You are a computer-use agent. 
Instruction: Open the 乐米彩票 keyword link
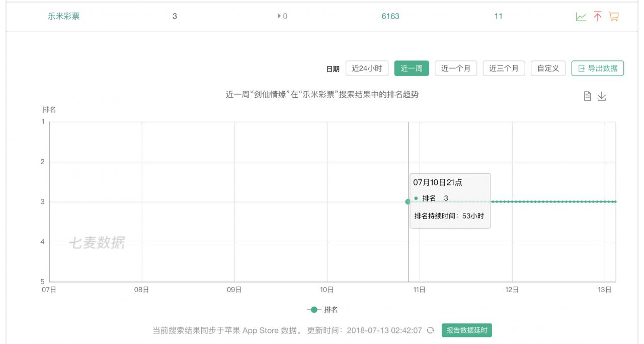(x=64, y=16)
